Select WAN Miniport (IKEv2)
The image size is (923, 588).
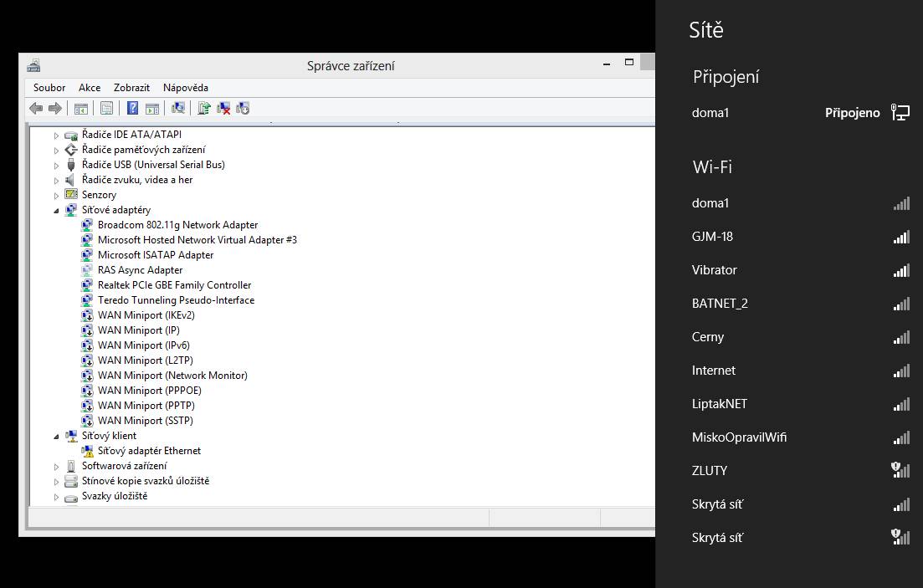click(146, 314)
